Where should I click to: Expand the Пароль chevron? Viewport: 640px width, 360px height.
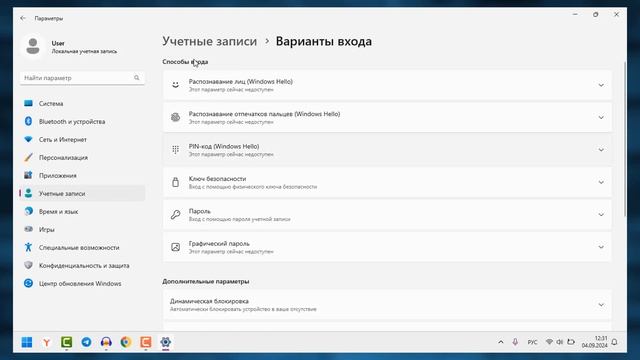601,215
